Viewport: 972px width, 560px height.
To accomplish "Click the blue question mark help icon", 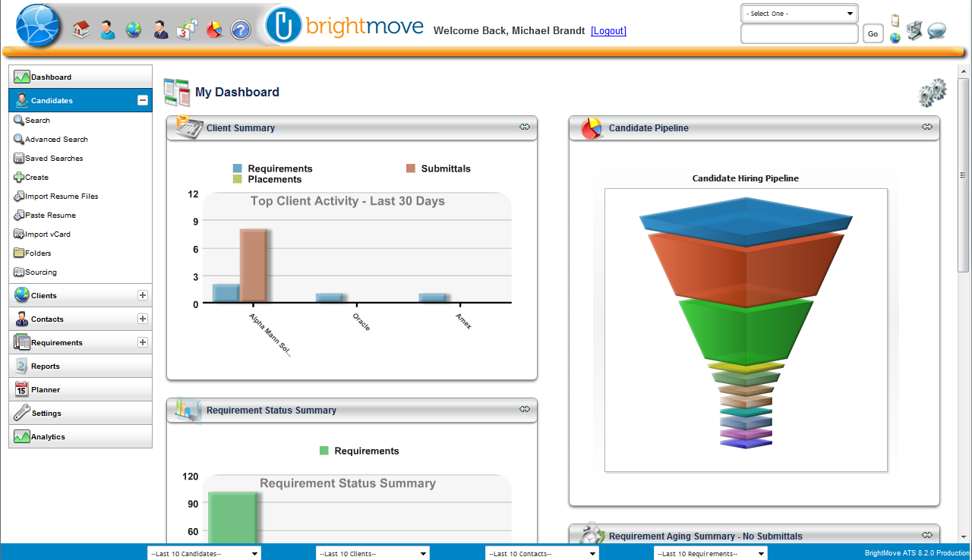I will point(241,30).
